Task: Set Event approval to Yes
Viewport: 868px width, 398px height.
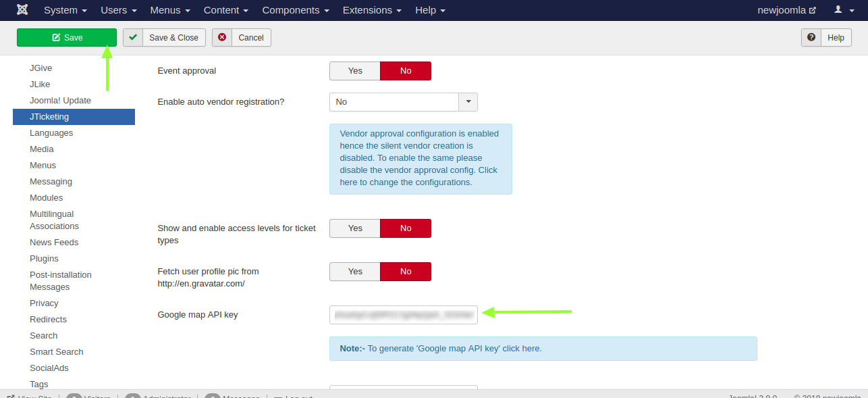Action: coord(355,71)
